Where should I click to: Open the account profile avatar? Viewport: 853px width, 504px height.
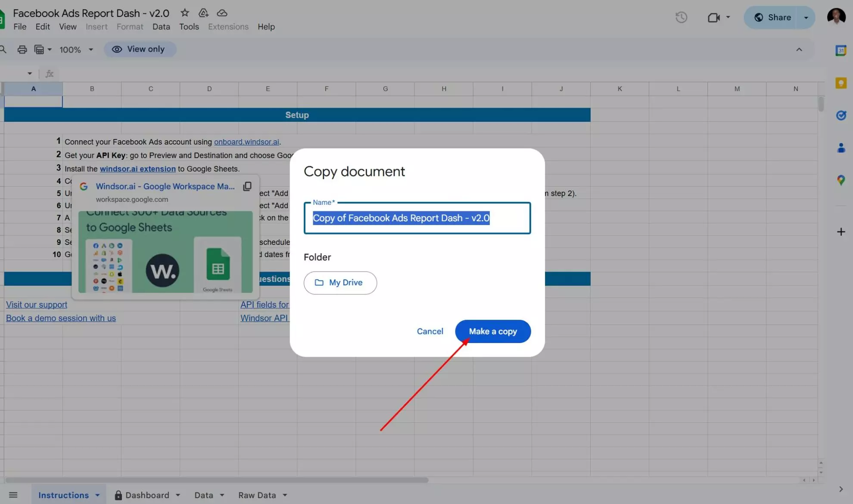coord(836,17)
